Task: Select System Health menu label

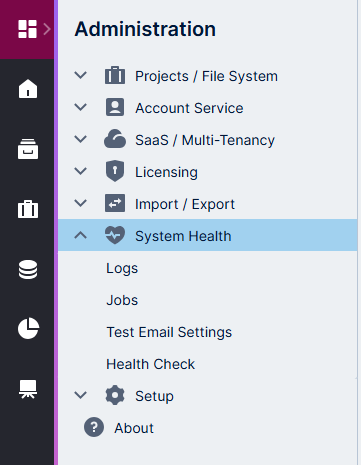Action: click(x=183, y=236)
